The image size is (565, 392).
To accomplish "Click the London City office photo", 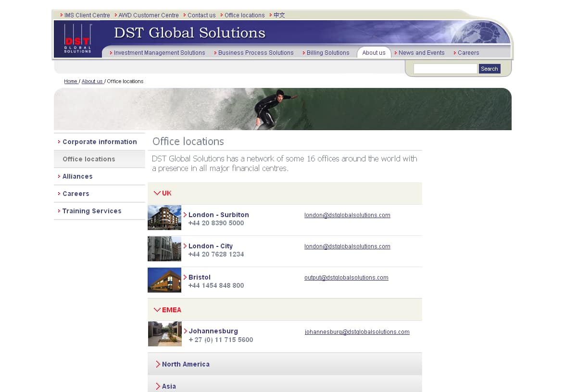I will (x=164, y=249).
